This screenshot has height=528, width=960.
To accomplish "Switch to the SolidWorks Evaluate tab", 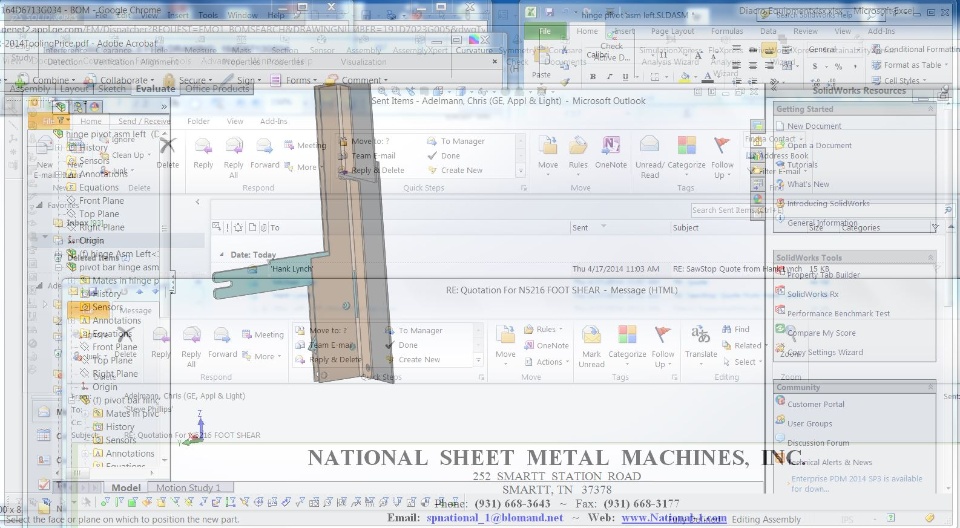I will [x=155, y=89].
